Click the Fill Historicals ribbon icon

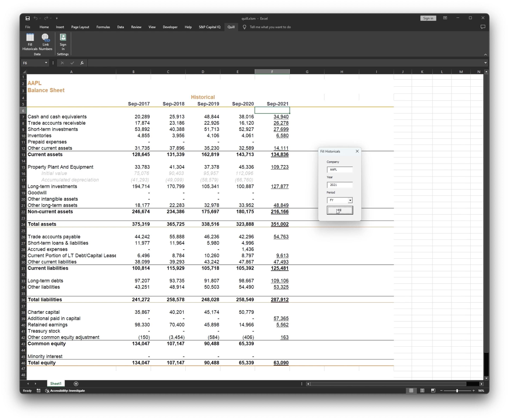[x=30, y=42]
